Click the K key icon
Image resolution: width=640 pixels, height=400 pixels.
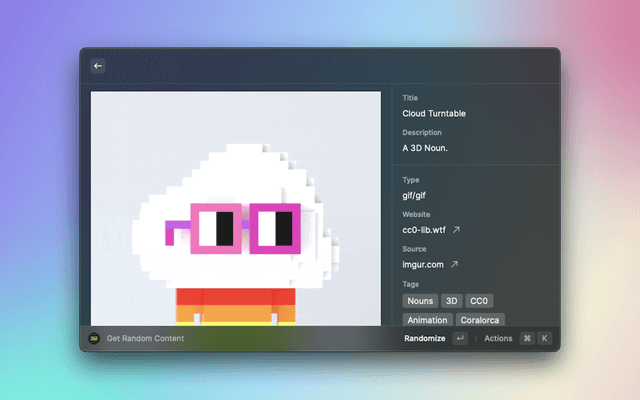pos(545,339)
